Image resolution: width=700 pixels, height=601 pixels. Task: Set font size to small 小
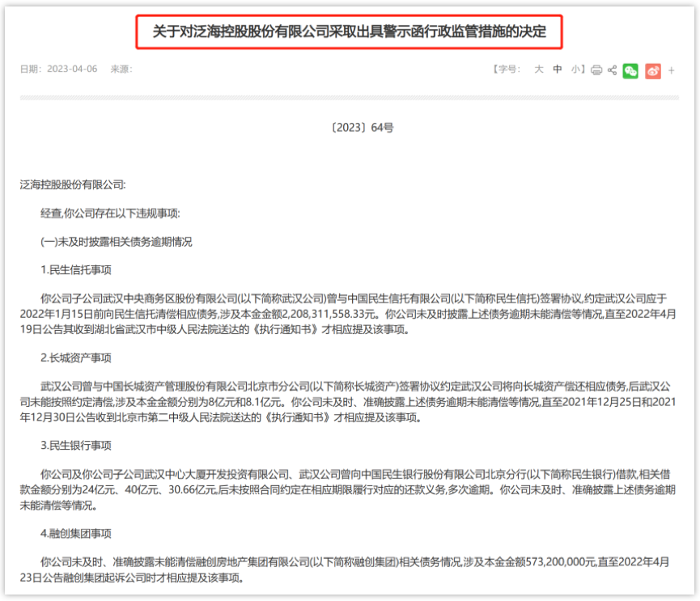[x=575, y=69]
